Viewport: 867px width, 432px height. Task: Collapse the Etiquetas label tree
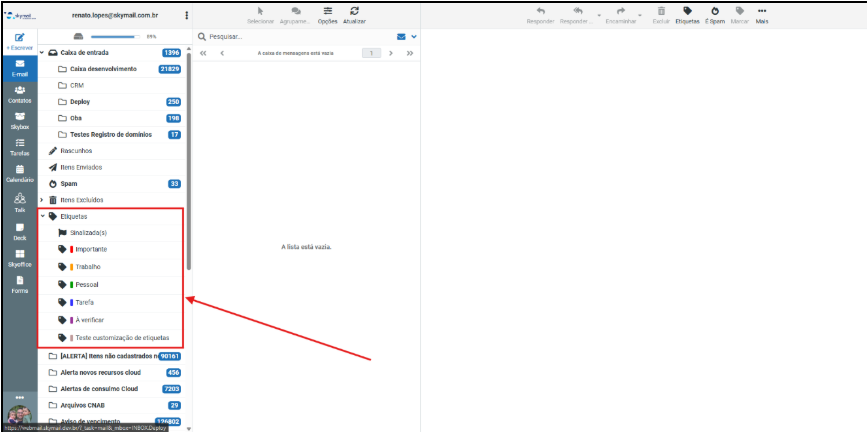click(x=42, y=216)
